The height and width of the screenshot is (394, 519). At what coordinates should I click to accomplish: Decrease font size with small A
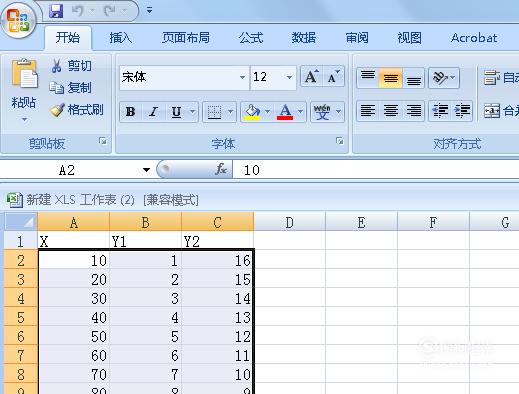(x=333, y=77)
